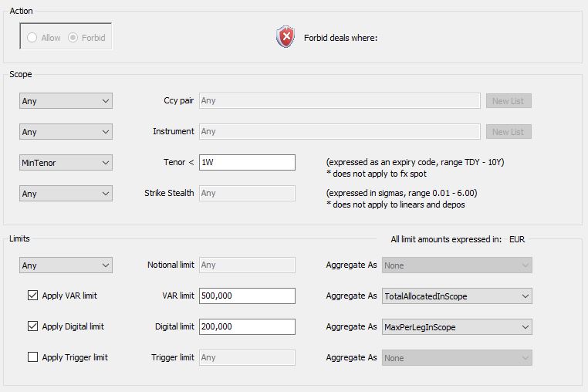Click the Tenor input field with 1W

[x=247, y=162]
